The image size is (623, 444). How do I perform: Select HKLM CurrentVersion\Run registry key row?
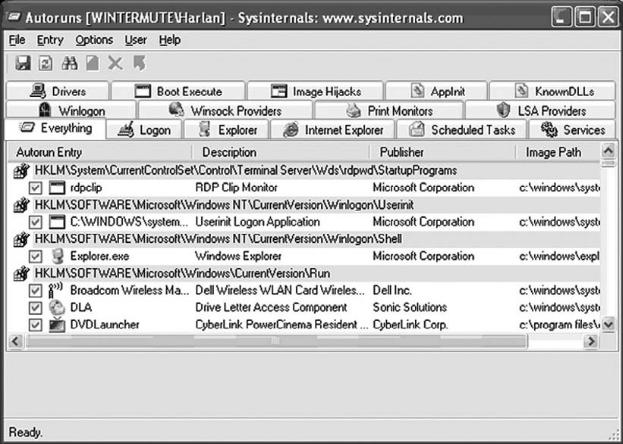click(x=304, y=273)
